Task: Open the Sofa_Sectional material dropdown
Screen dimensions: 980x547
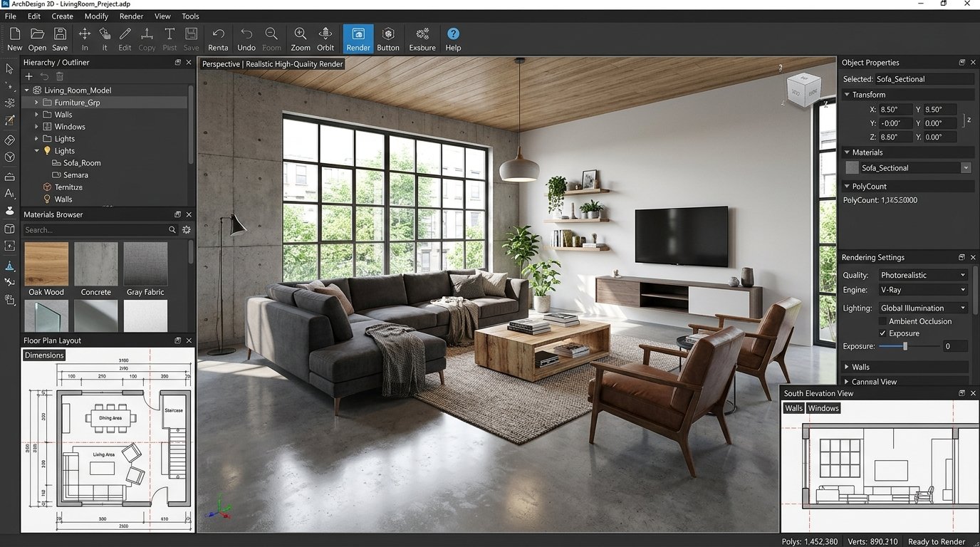Action: tap(966, 168)
